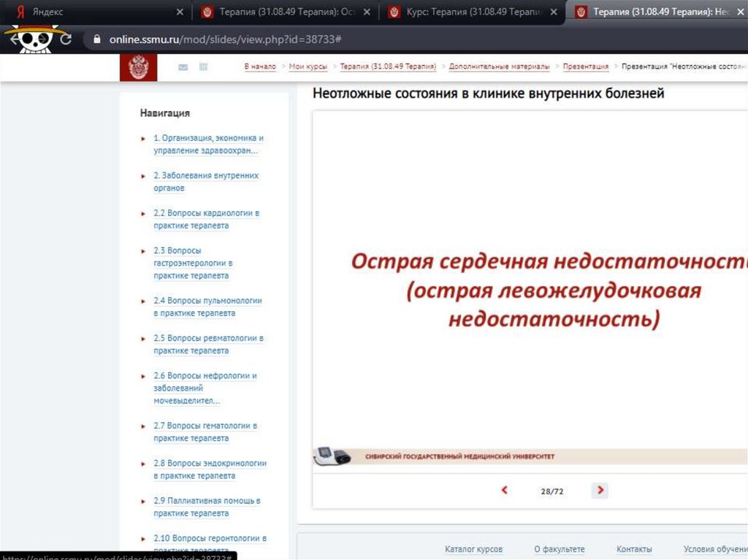Expand arrow beside '2. Заболевания внутренних органов'

coord(143,176)
